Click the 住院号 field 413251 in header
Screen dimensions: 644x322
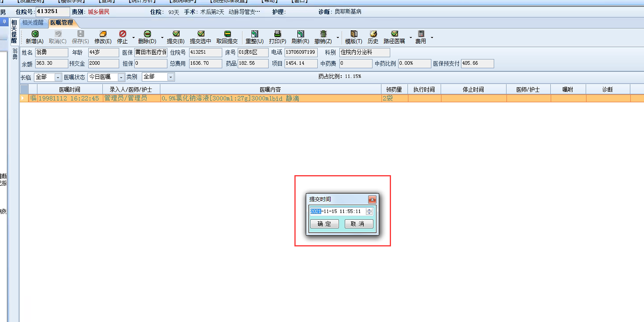(52, 12)
